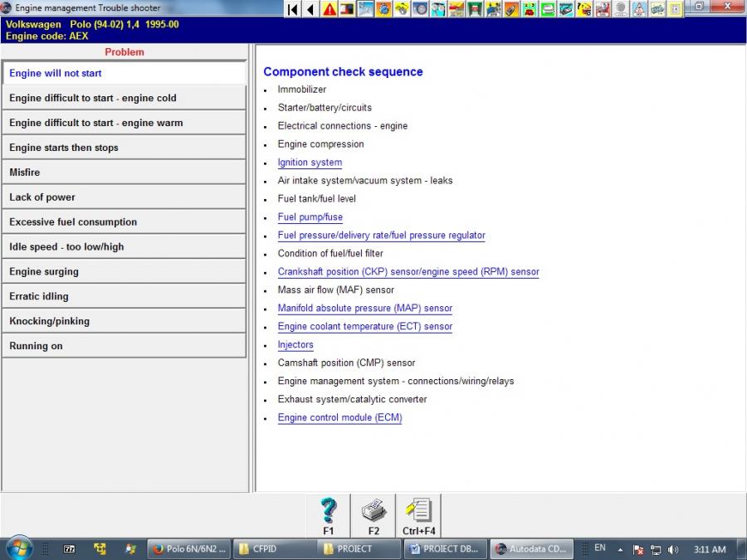Print the page using F2 printer icon

coord(373,515)
